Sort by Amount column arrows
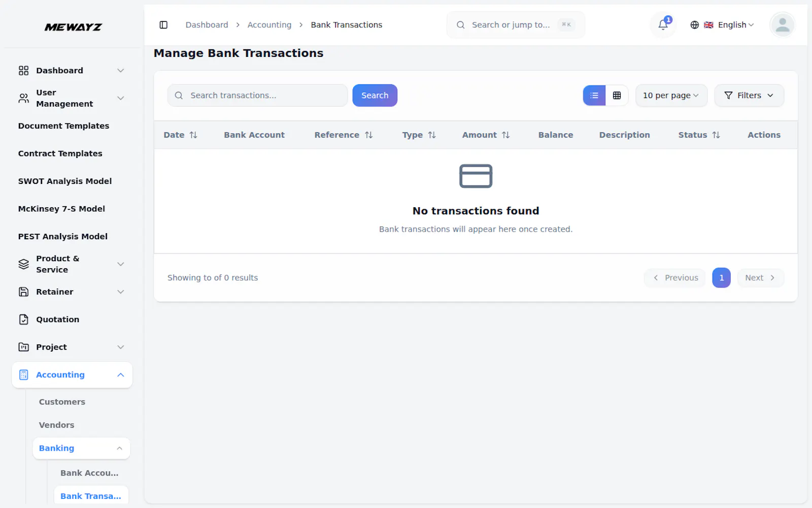This screenshot has width=812, height=508. pos(506,135)
